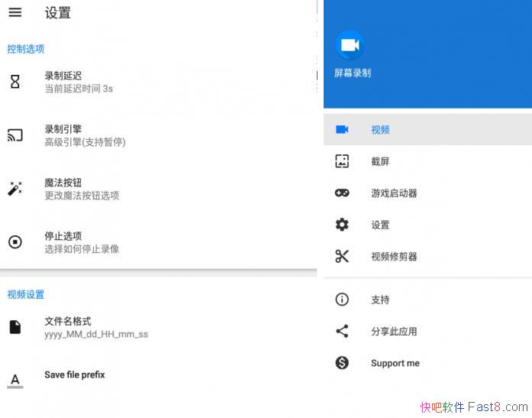The width and height of the screenshot is (532, 418).
Task: Click the blue video camera icon beside 视频
Action: 342,129
